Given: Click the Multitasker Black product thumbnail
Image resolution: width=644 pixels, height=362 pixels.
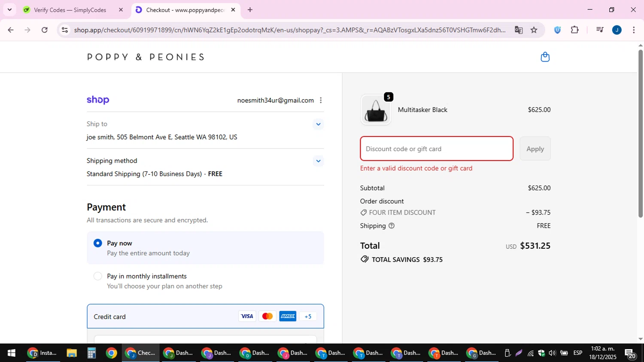Looking at the screenshot, I should [x=376, y=110].
